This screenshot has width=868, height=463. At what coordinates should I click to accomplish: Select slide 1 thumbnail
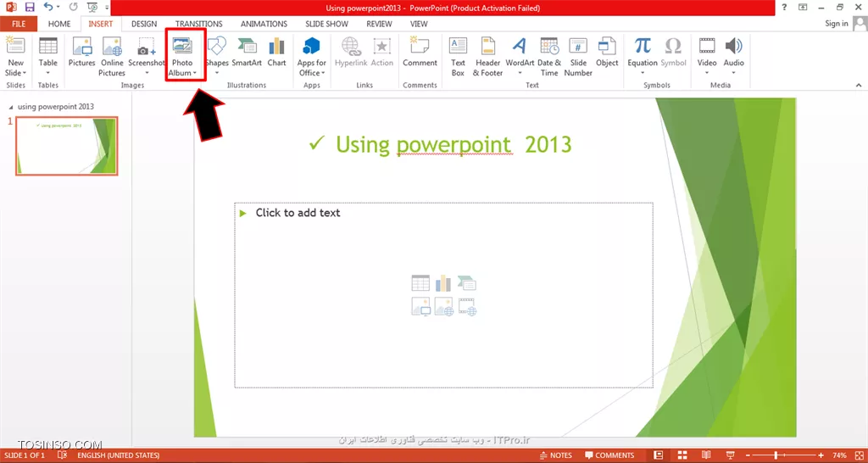66,146
